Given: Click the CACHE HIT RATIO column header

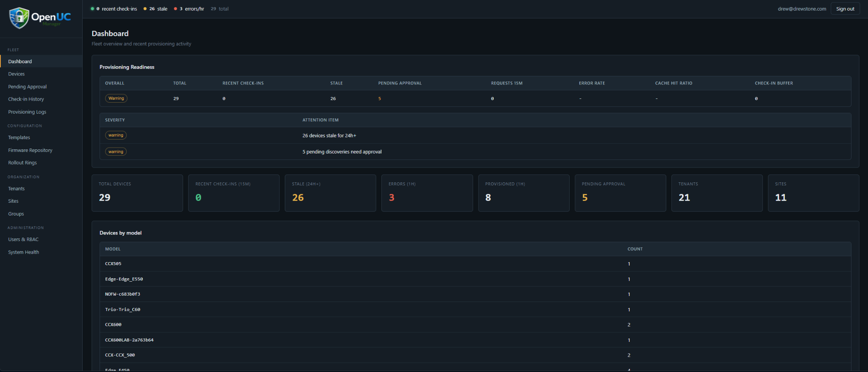Looking at the screenshot, I should click(673, 83).
